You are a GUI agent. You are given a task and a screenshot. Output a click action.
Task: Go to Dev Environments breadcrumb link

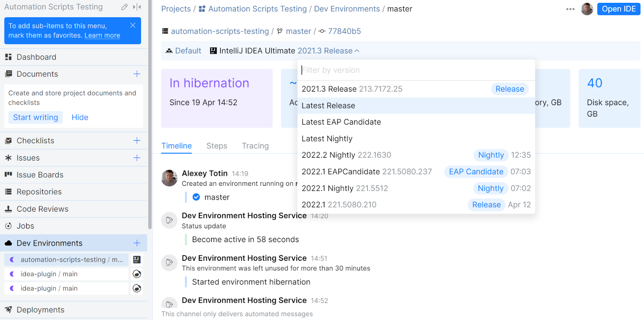(347, 9)
